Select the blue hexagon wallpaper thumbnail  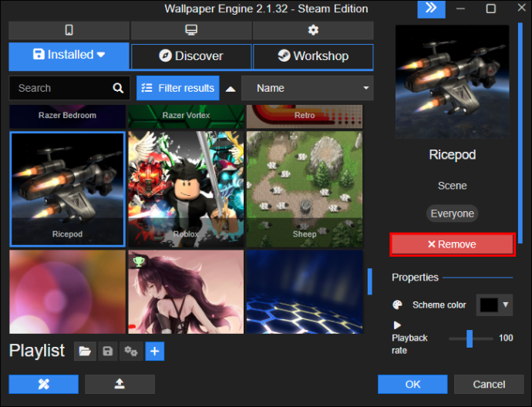305,292
